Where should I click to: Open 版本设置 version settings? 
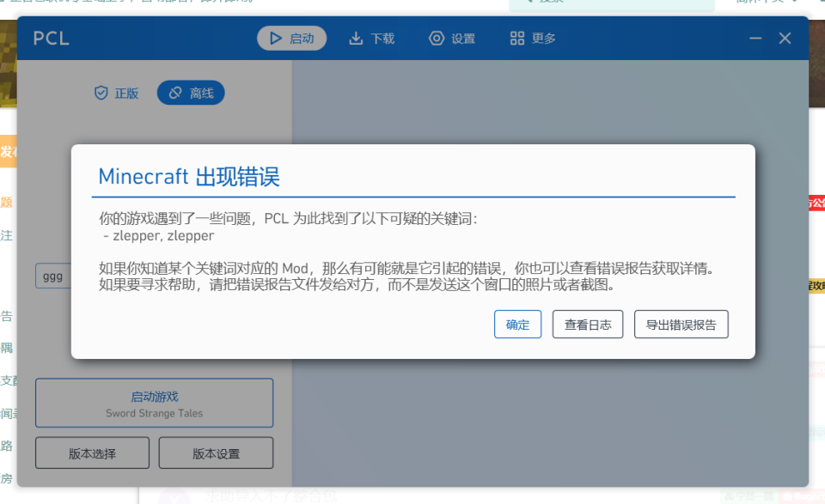coord(216,453)
